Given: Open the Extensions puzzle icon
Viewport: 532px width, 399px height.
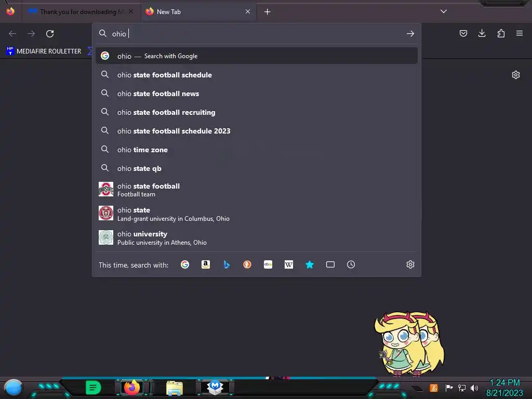Looking at the screenshot, I should tap(501, 33).
